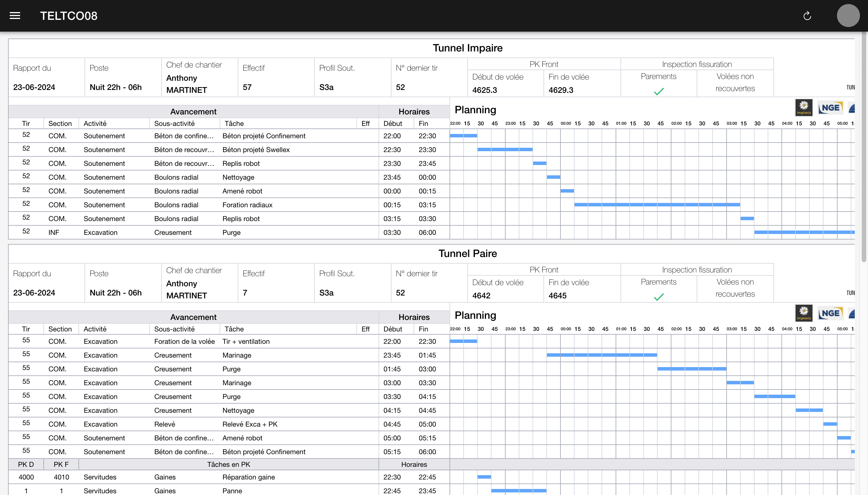Click Implenia logo in Tunnel Impaire planning

coord(804,108)
